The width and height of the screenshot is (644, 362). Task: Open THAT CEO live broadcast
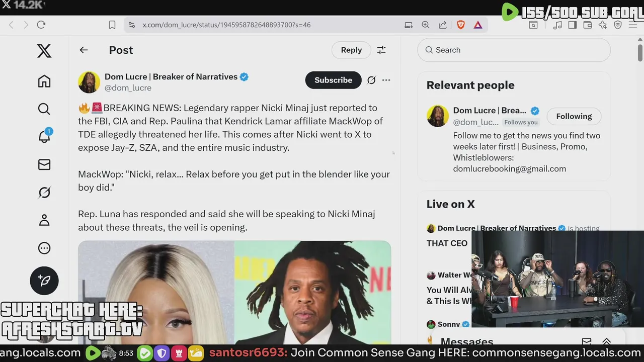pos(447,243)
